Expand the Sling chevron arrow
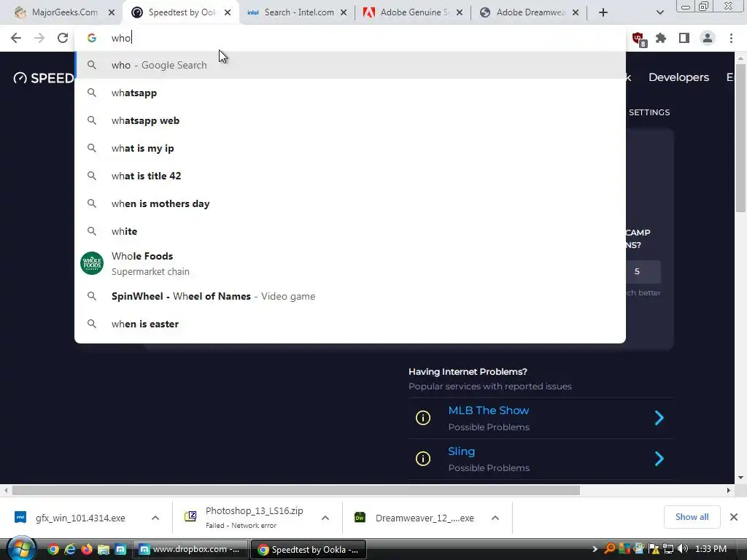747x560 pixels. (659, 459)
